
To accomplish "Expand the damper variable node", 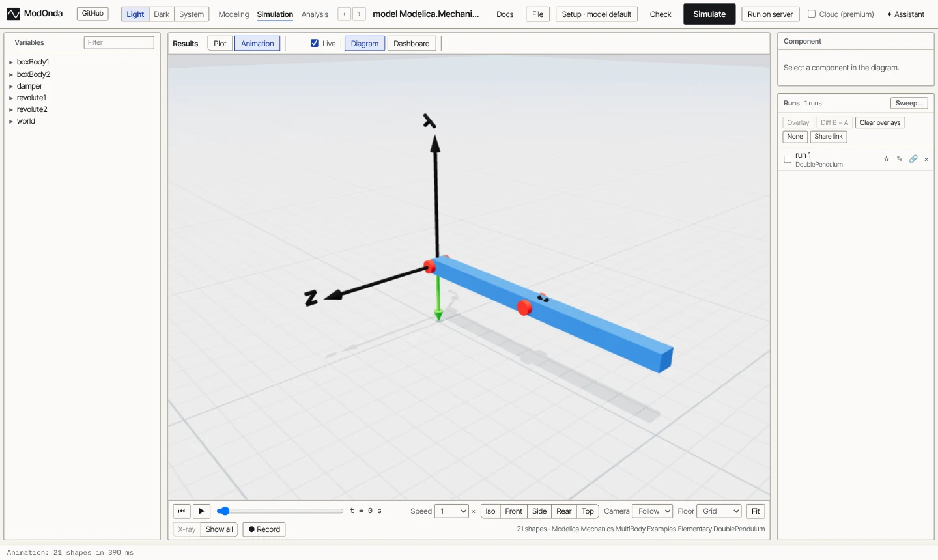I will point(11,86).
